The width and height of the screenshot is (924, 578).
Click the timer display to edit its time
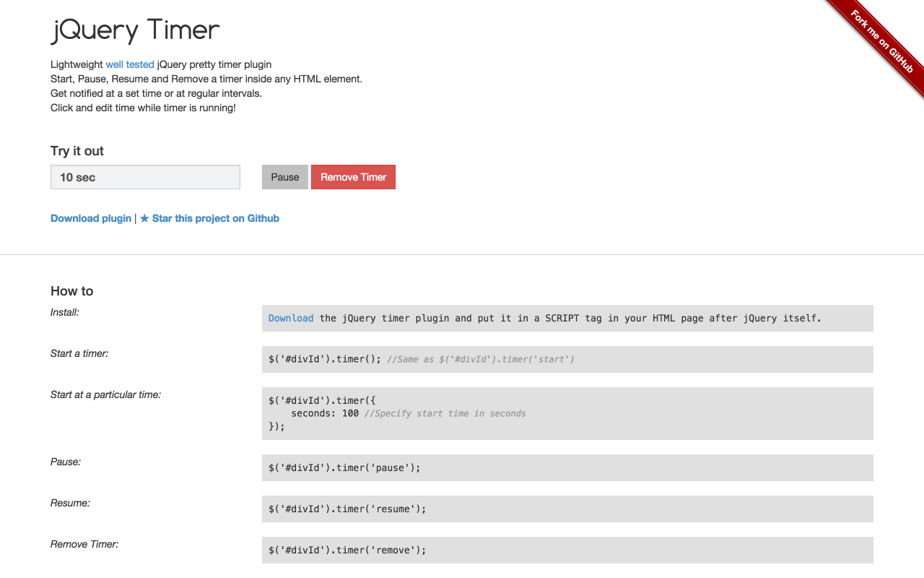click(144, 176)
